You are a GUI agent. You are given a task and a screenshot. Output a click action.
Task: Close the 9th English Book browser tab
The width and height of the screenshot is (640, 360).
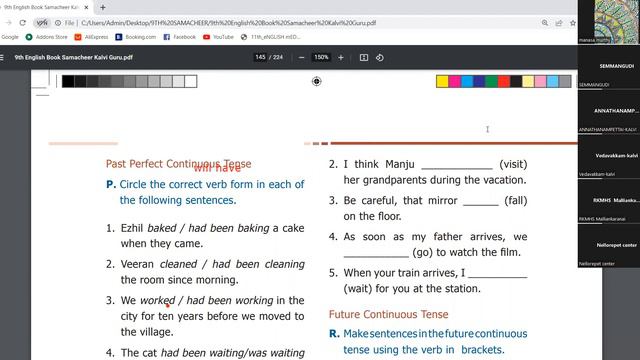pos(86,7)
